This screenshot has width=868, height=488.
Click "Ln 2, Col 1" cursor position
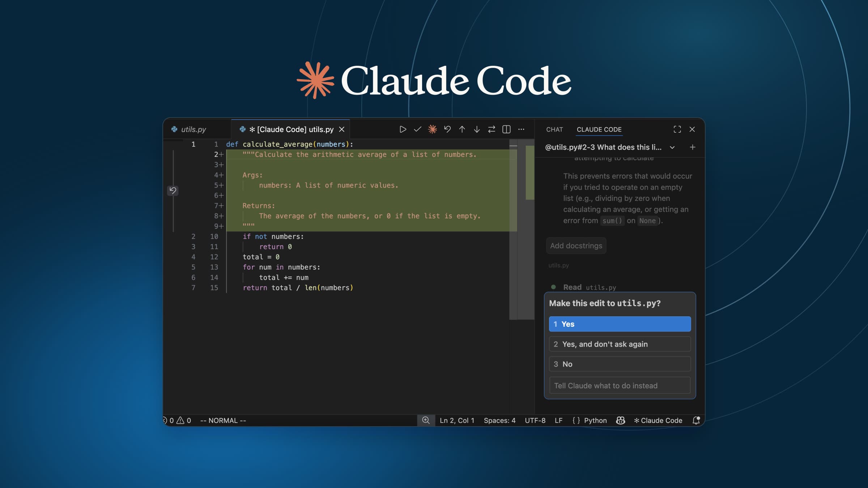coord(457,420)
